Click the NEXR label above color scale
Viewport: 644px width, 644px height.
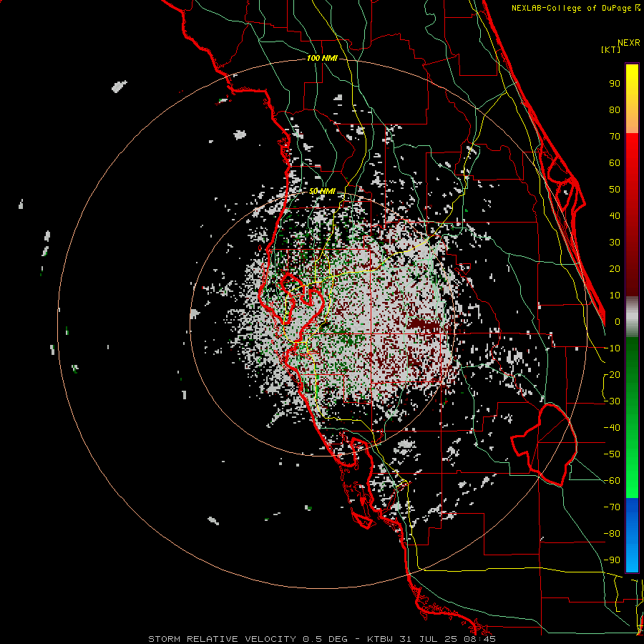629,43
